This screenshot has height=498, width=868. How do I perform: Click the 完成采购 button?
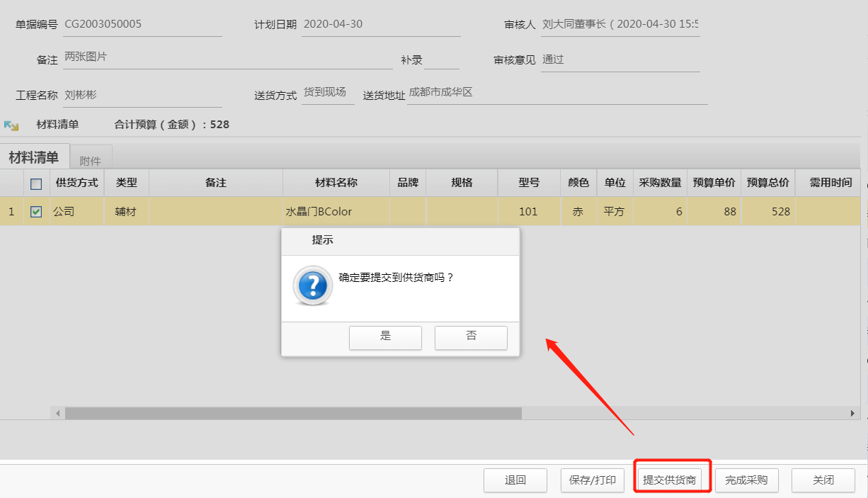(747, 480)
